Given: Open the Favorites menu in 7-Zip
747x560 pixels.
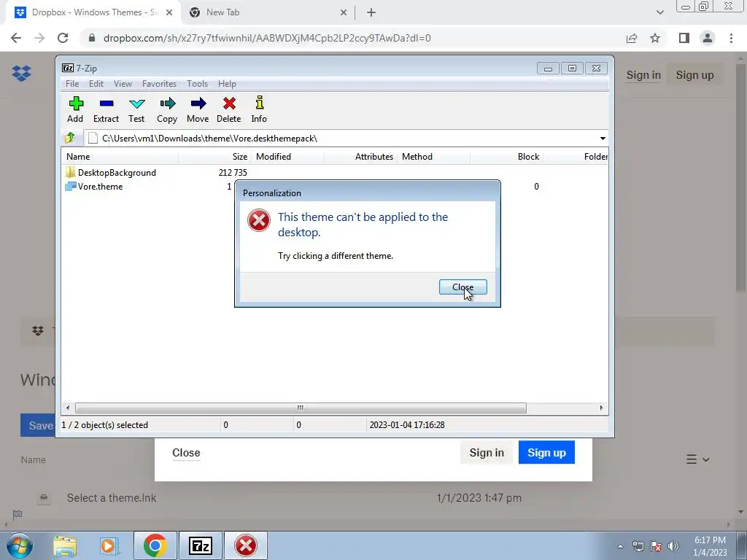Looking at the screenshot, I should tap(159, 83).
